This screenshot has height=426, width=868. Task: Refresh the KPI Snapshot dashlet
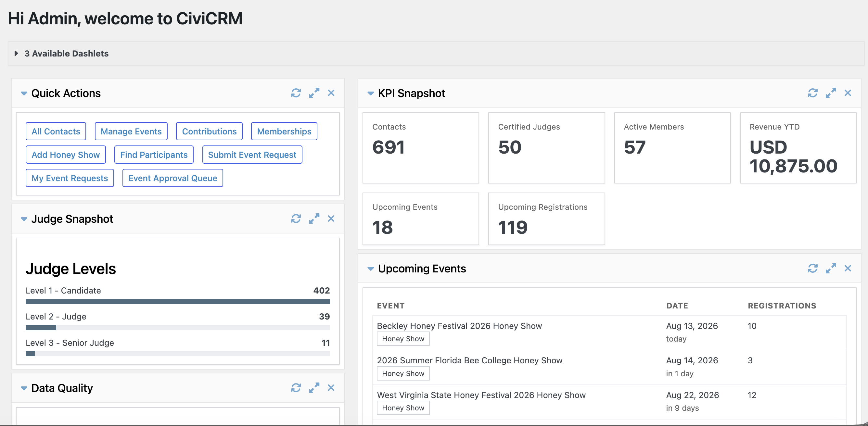(x=813, y=93)
